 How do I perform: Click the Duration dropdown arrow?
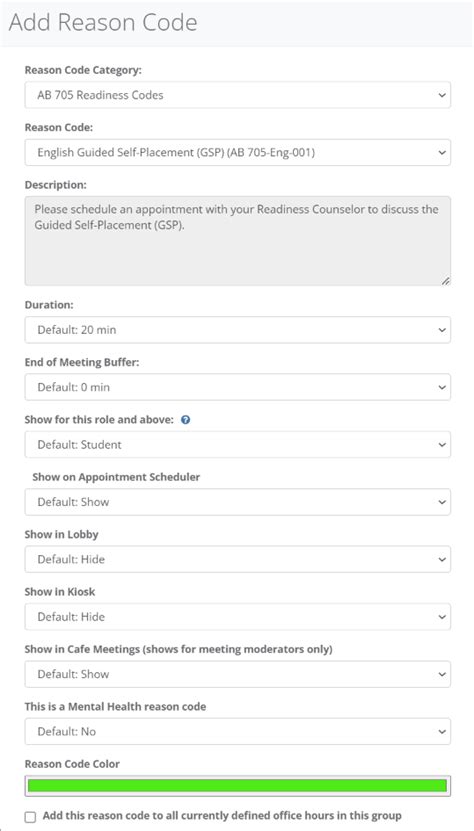coord(442,330)
